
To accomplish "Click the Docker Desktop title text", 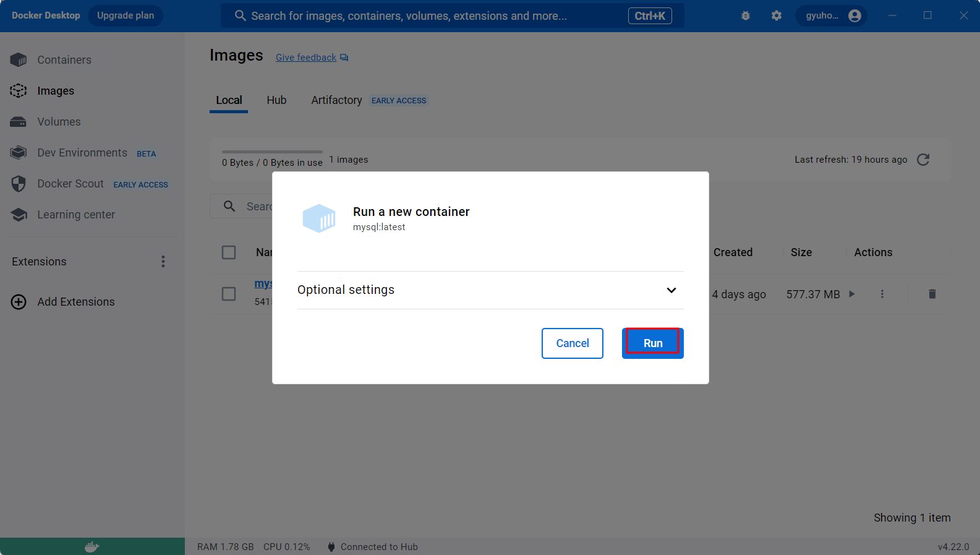I will coord(46,15).
